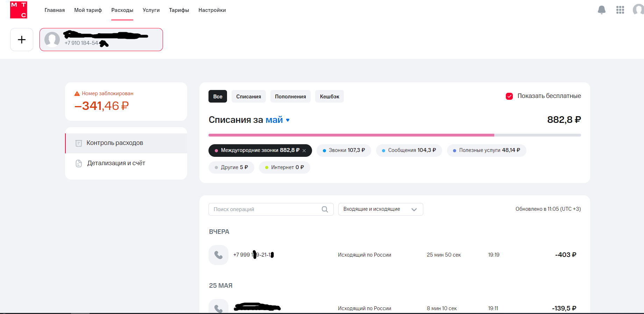Screen dimensions: 644x314
Task: Click into Поиск операций search field
Action: coord(271,209)
